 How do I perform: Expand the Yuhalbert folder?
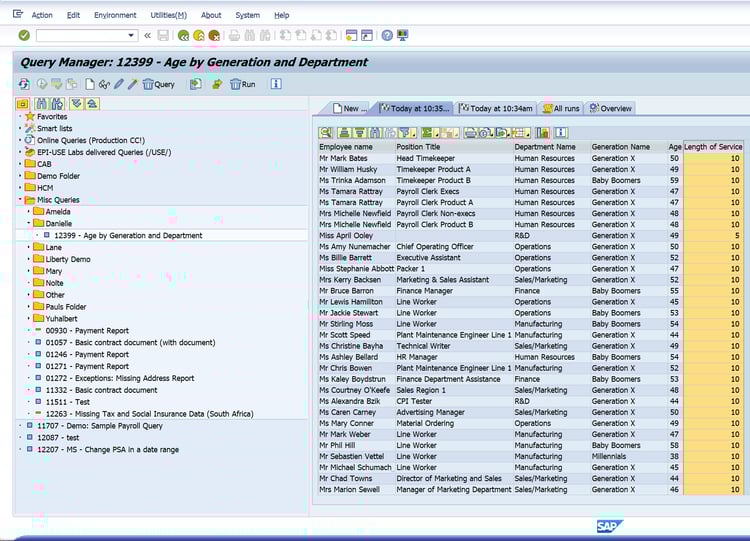(29, 319)
